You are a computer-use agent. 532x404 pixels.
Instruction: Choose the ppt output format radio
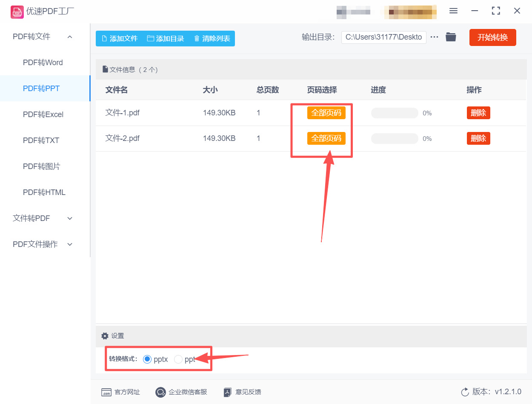[x=178, y=359]
